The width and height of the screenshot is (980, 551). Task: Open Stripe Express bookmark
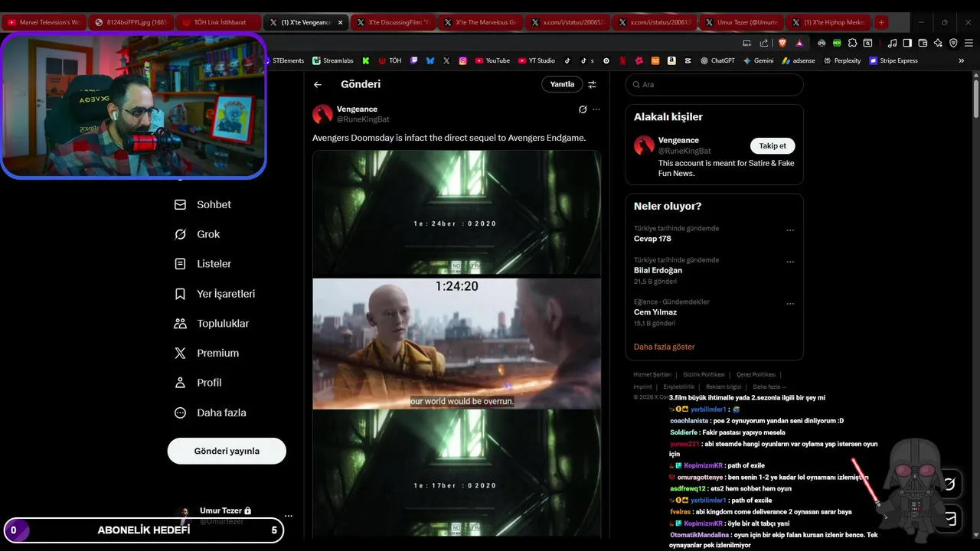pos(893,60)
